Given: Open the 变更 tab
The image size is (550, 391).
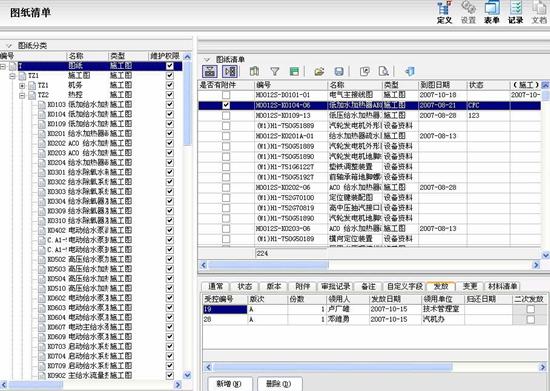Looking at the screenshot, I should tap(470, 286).
